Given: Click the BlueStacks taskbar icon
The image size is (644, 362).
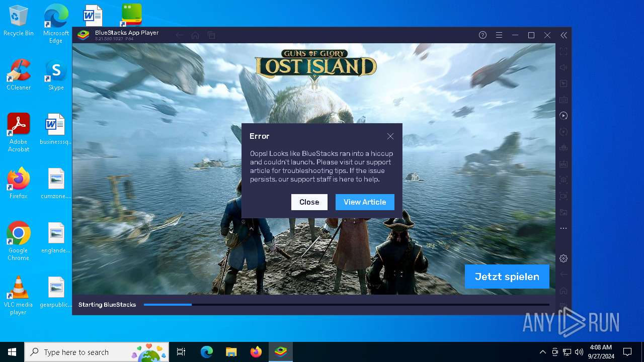Looking at the screenshot, I should (281, 352).
